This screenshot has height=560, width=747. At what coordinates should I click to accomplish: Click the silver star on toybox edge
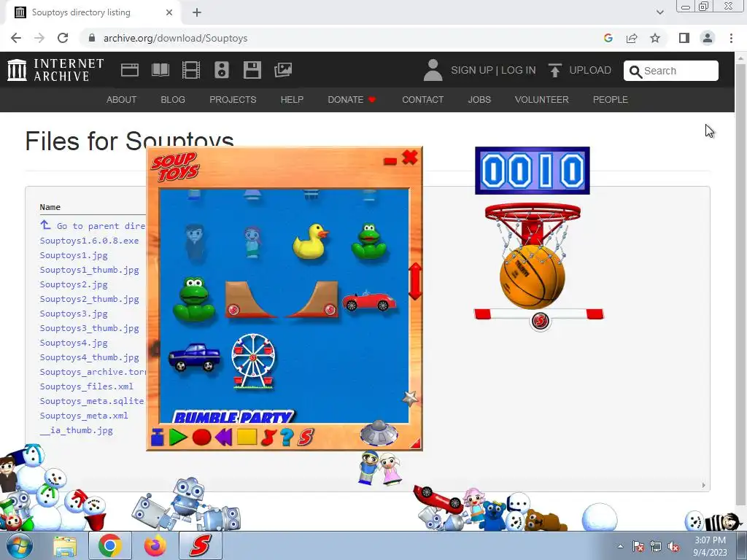coord(410,398)
